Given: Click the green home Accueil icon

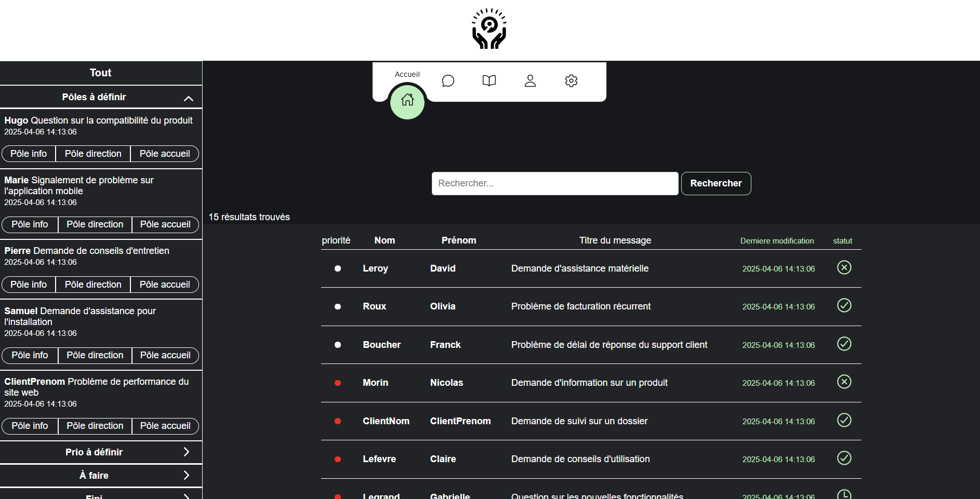Looking at the screenshot, I should tap(407, 101).
